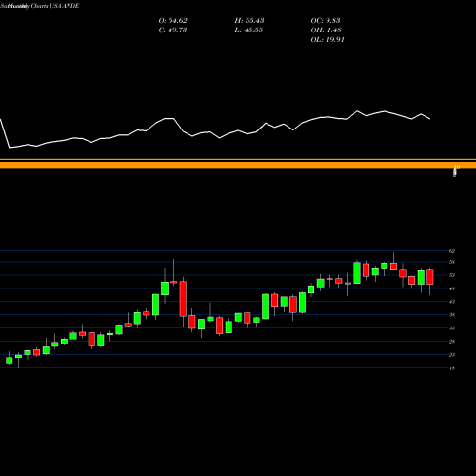
Task: Click the thick orange indicator band
Action: pos(238,165)
